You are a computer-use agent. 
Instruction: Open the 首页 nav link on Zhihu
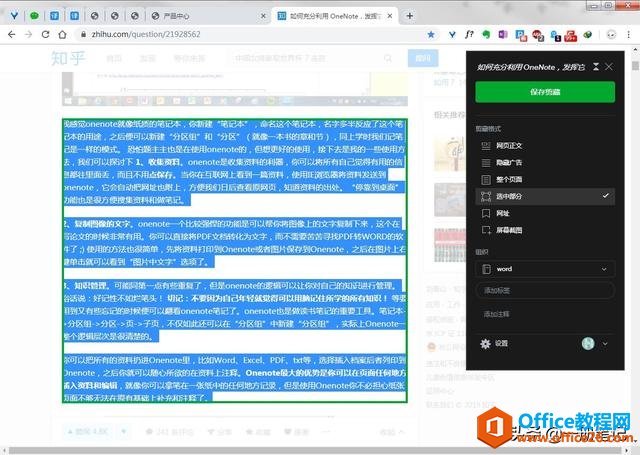coord(114,58)
